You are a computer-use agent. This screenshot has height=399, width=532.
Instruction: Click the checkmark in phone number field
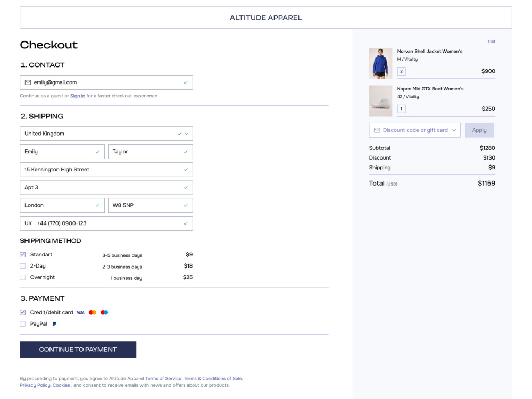186,223
